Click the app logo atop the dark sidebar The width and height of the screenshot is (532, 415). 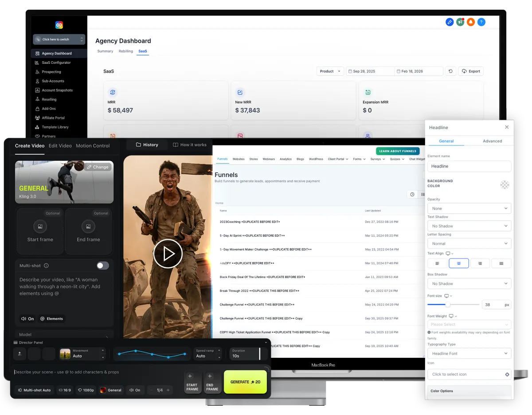click(59, 25)
